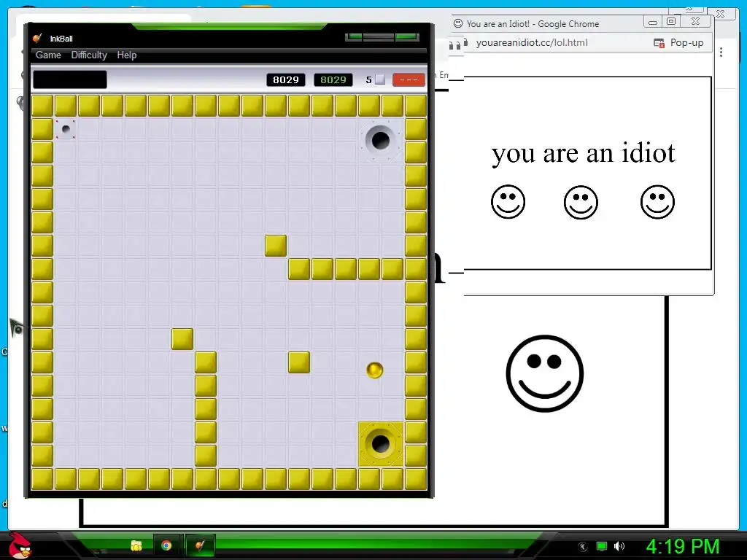Image resolution: width=747 pixels, height=560 pixels.
Task: Maximize the 'You are an Idiot!' popup window
Action: (671, 21)
